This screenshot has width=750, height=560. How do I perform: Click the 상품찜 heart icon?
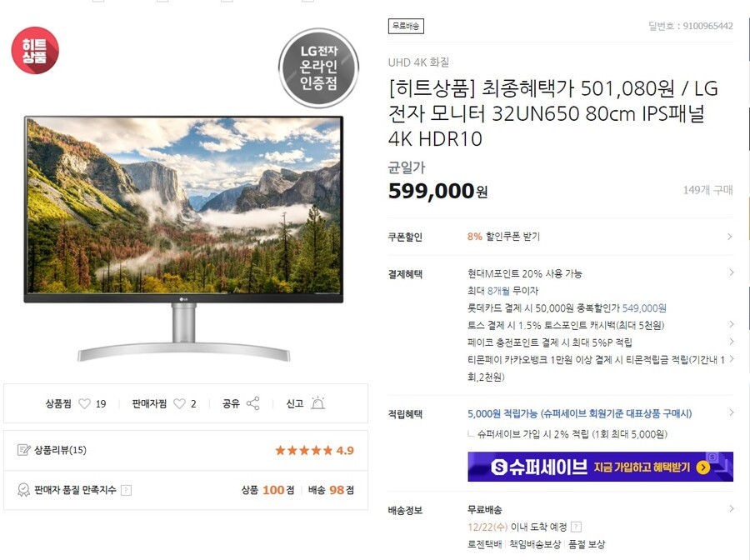(x=84, y=403)
